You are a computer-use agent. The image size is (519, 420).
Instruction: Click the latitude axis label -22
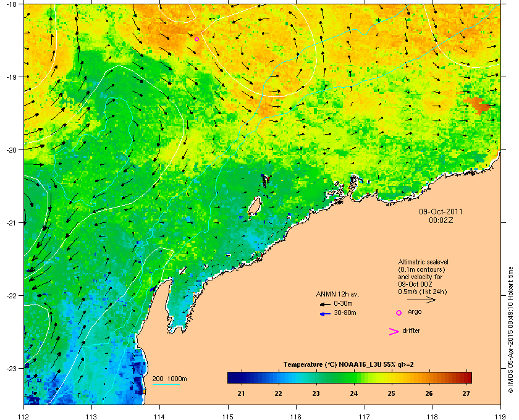tap(11, 295)
